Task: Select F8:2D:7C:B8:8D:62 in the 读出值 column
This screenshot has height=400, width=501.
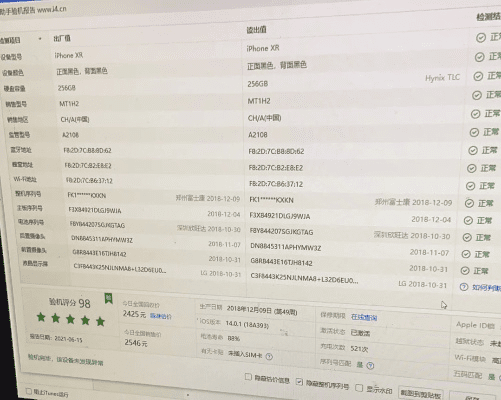Action: tap(276, 151)
